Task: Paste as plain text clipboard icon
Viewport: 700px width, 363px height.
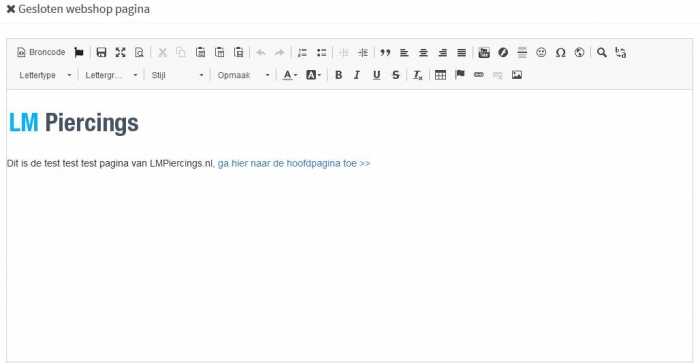Action: (x=220, y=53)
